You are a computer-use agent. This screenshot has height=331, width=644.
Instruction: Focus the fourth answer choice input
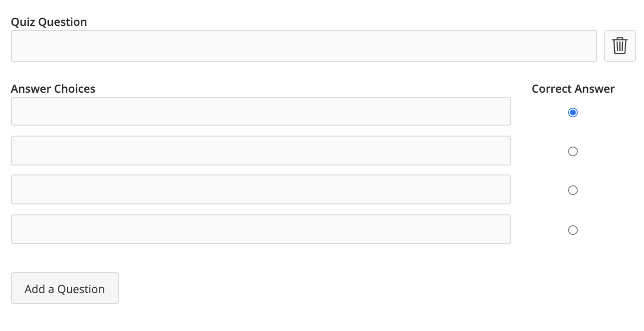261,229
